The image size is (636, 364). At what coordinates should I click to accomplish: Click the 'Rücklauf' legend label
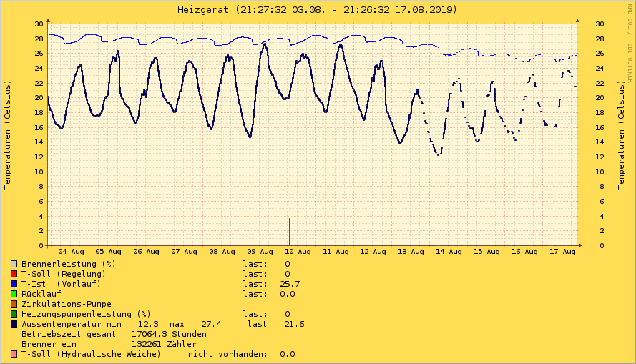[41, 295]
